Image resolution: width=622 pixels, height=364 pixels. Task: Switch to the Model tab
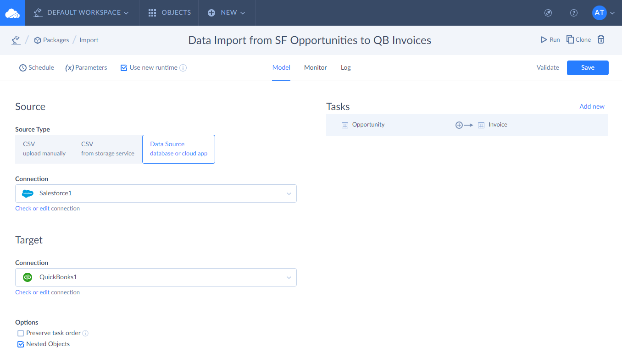[281, 67]
